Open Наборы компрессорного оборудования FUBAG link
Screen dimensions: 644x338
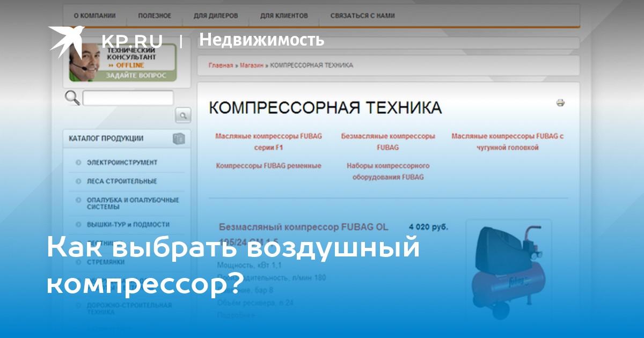pos(388,171)
